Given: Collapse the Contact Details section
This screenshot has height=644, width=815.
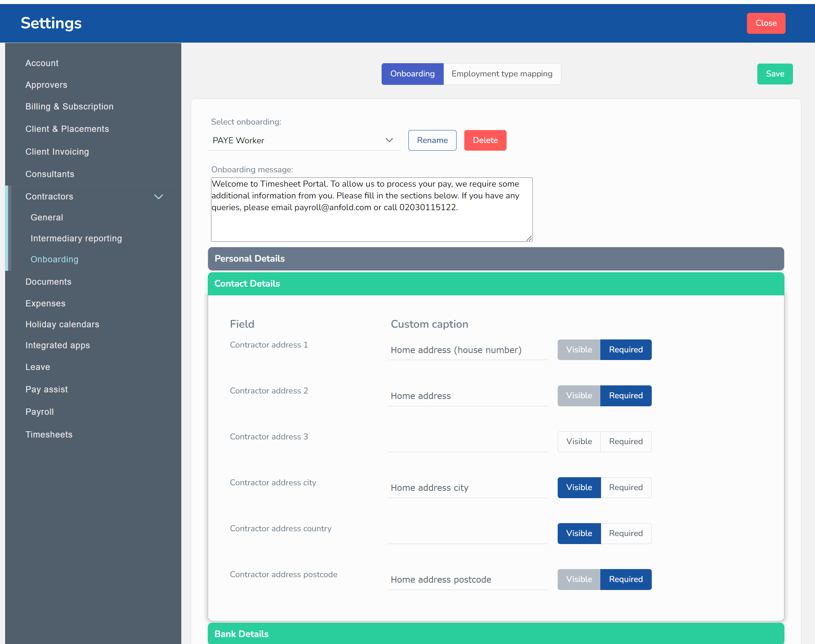Looking at the screenshot, I should (496, 284).
